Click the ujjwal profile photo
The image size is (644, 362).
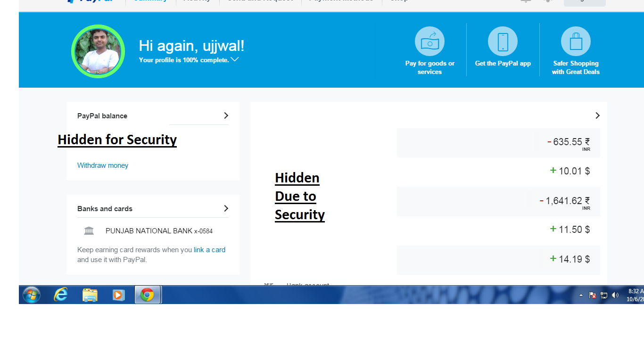tap(98, 51)
